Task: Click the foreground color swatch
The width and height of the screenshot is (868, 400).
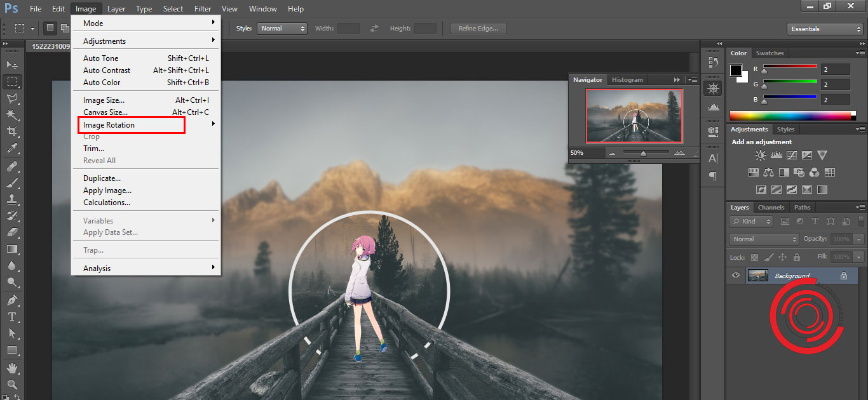Action: tap(736, 70)
